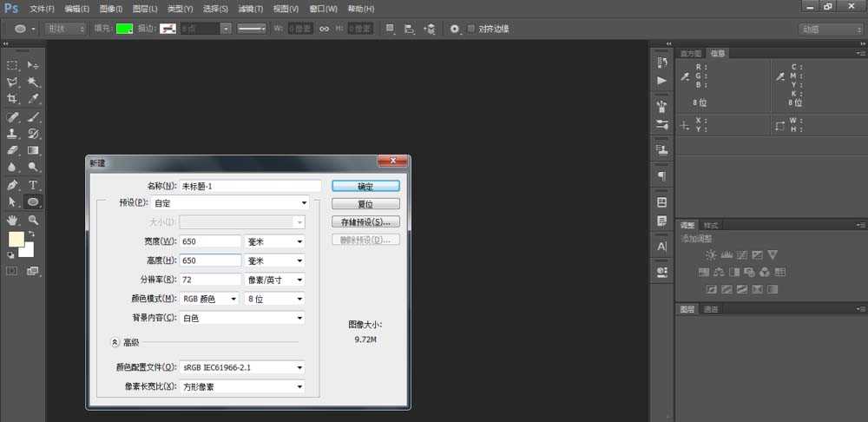The width and height of the screenshot is (868, 422).
Task: Open the Actions panel play icon
Action: 662,80
